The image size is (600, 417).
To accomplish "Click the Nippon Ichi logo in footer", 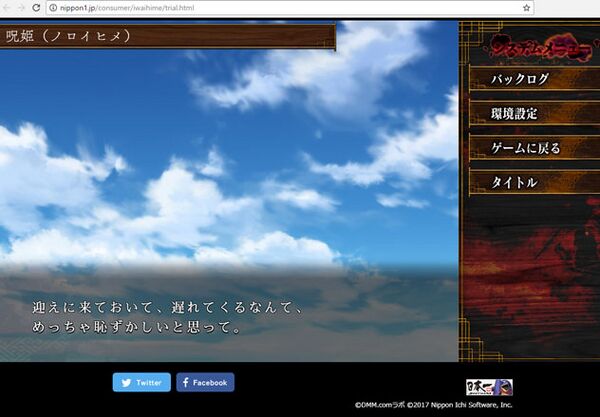I will (x=489, y=387).
